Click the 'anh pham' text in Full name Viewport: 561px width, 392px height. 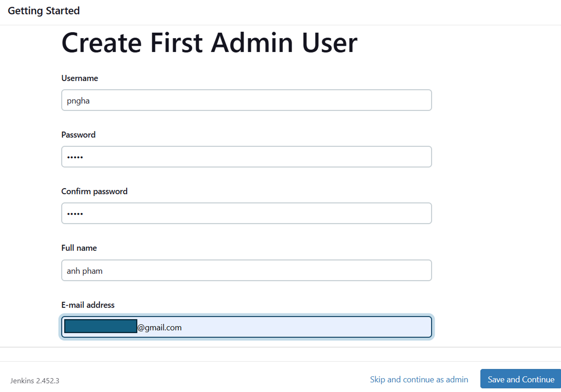[85, 271]
